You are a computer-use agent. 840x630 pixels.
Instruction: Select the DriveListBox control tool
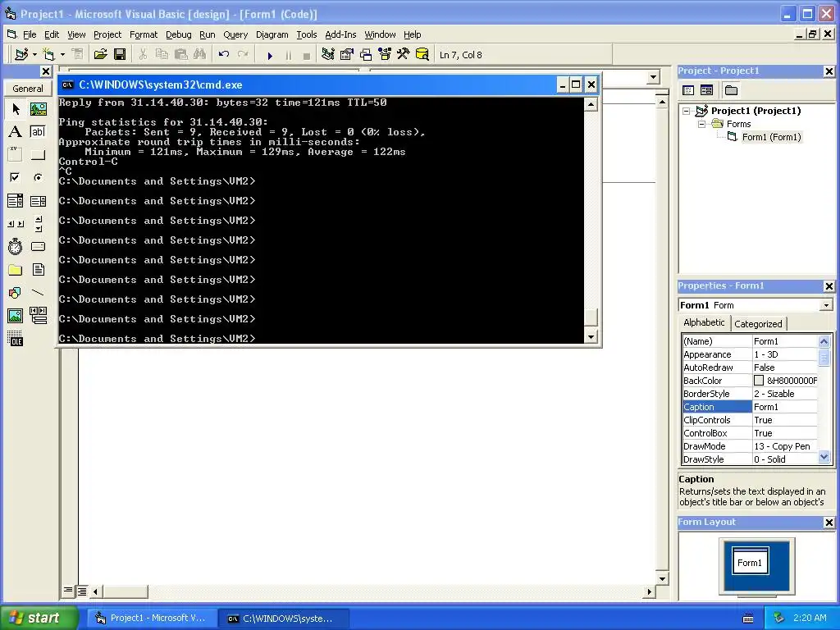pyautogui.click(x=38, y=246)
